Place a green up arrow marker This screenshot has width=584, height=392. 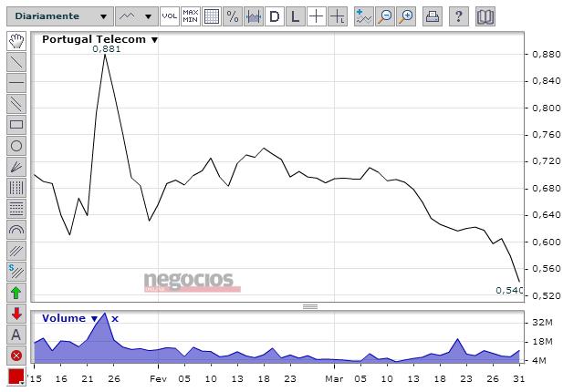click(x=16, y=293)
